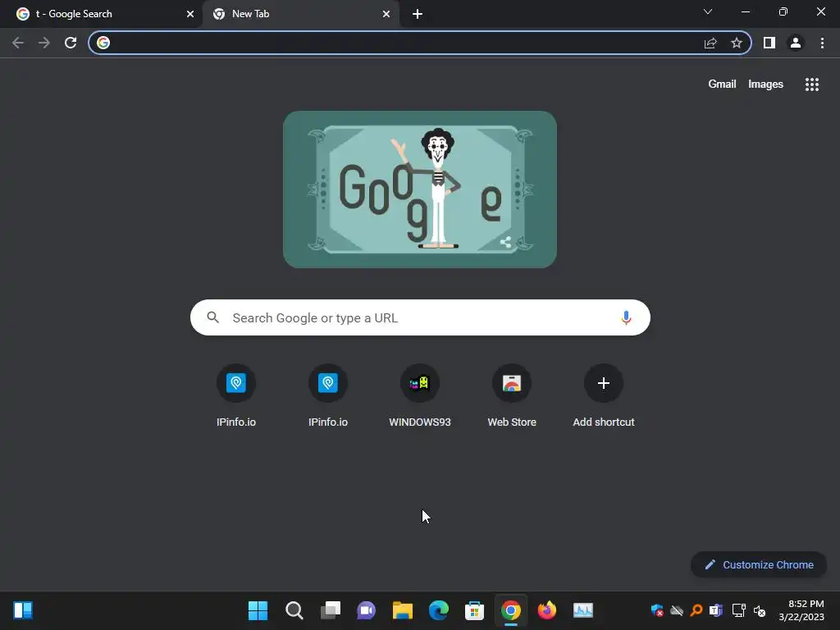This screenshot has height=630, width=840.
Task: Open the Chrome profile menu
Action: tap(796, 43)
